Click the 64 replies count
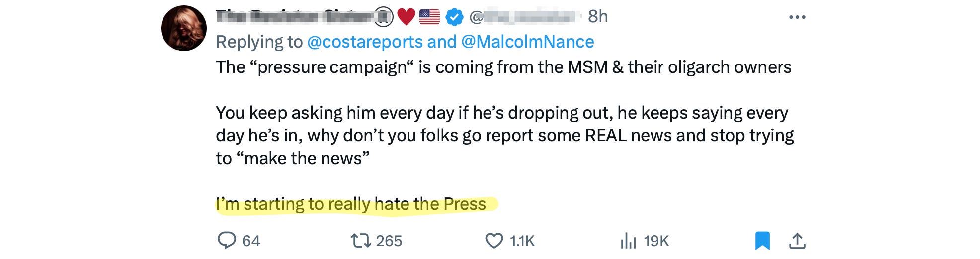The height and width of the screenshot is (259, 980). tap(251, 241)
